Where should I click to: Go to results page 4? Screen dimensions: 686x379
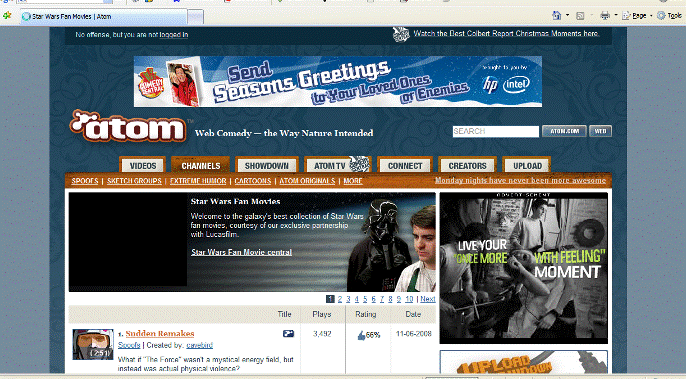pos(357,299)
